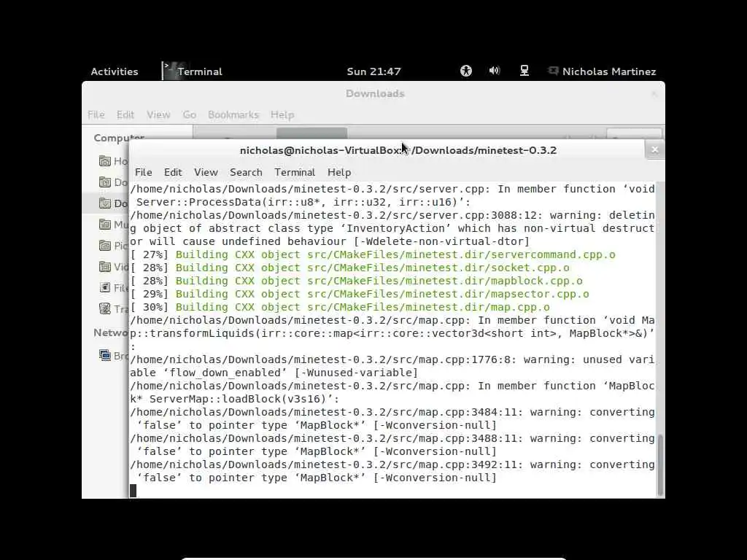Click the mapsector.cpp.o build line
This screenshot has width=747, height=560.
[360, 294]
